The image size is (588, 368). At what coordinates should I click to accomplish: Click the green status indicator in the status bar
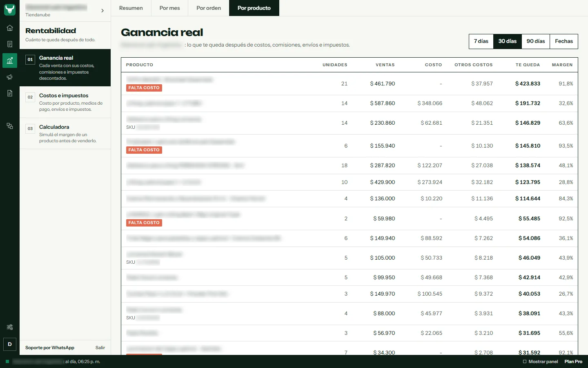[x=7, y=361]
